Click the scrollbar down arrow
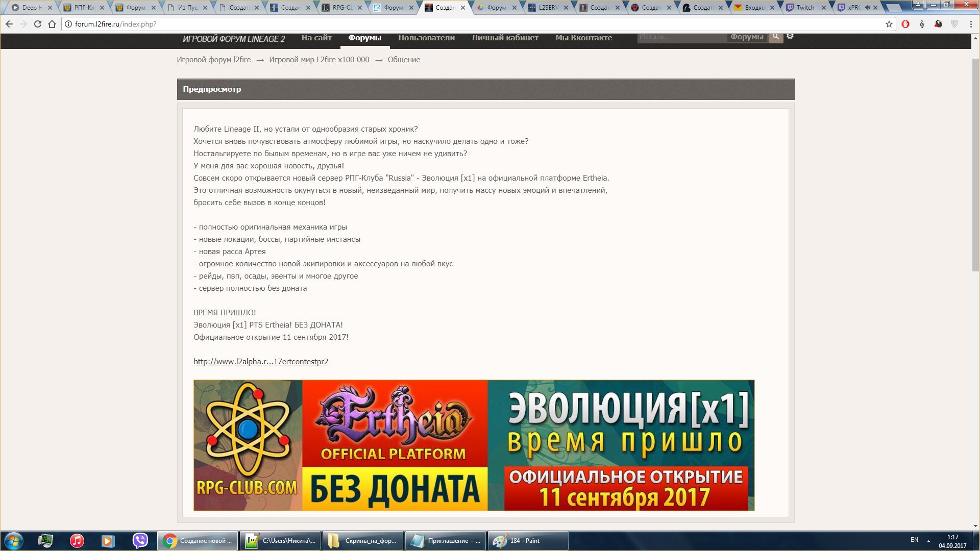The height and width of the screenshot is (551, 980). coord(975,526)
